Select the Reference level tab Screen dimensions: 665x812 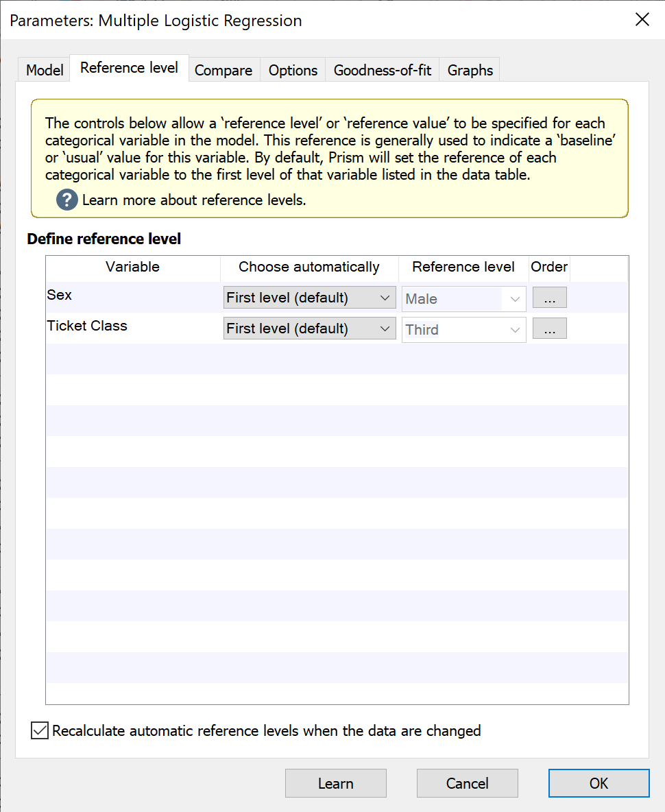click(x=129, y=68)
